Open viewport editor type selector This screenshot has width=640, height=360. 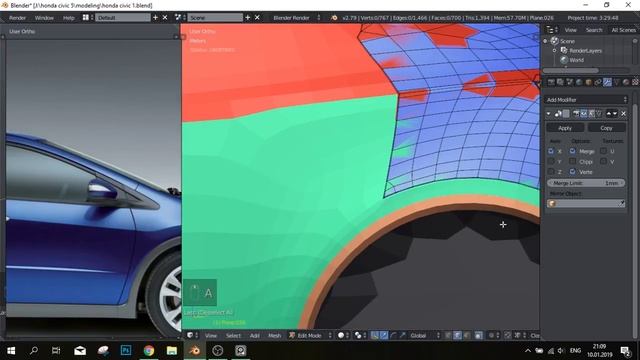click(192, 336)
